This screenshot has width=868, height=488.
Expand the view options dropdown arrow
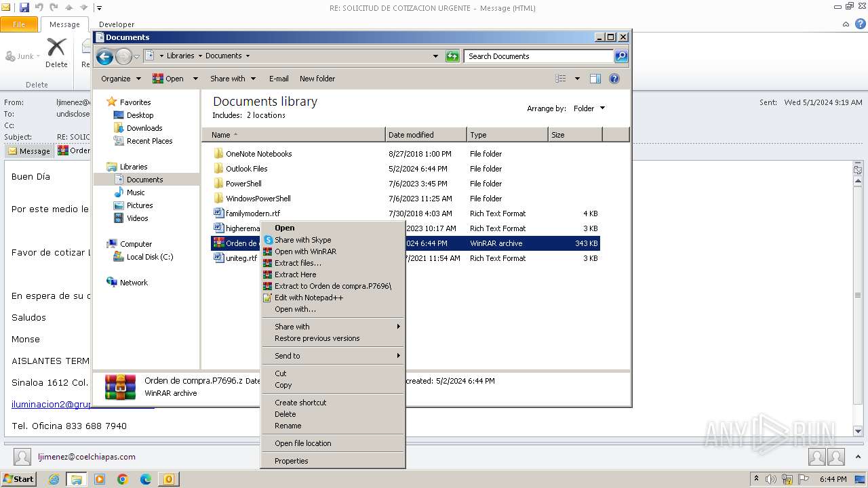pyautogui.click(x=577, y=79)
